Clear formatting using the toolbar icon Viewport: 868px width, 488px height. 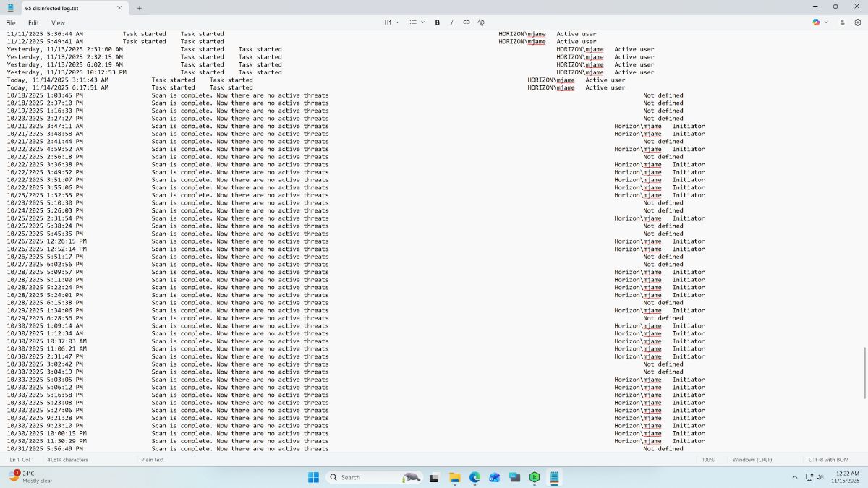tap(480, 22)
